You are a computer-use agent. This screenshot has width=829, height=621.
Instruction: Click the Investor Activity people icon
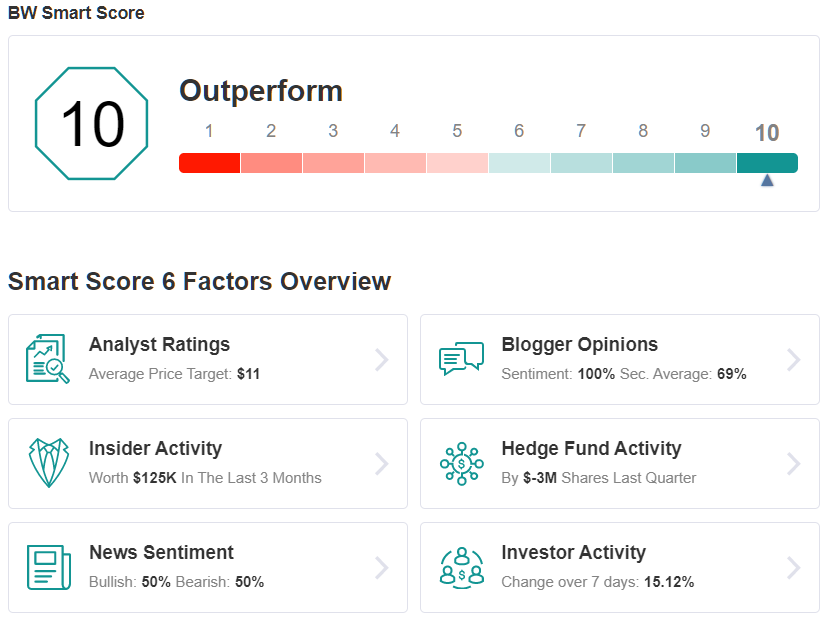tap(462, 568)
